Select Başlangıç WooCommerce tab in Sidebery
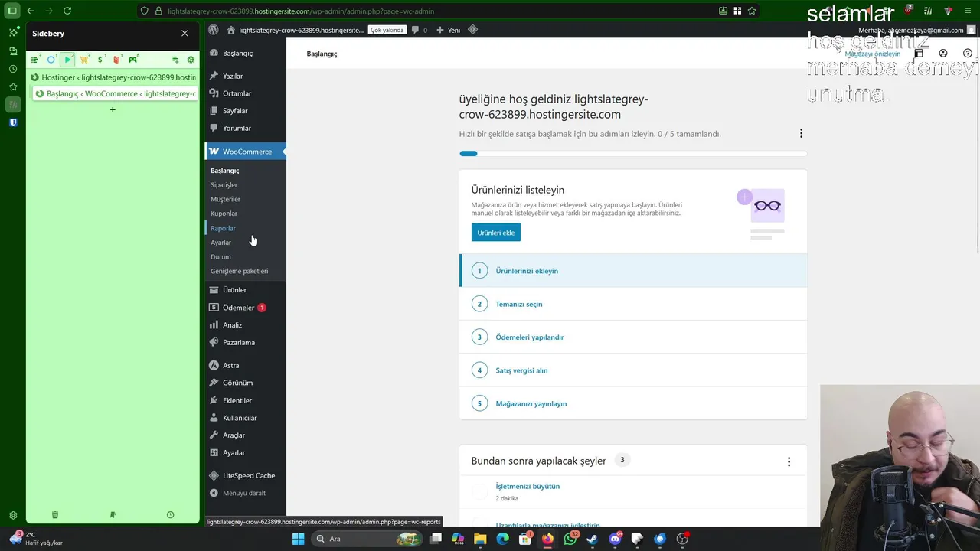This screenshot has width=980, height=551. tap(116, 94)
